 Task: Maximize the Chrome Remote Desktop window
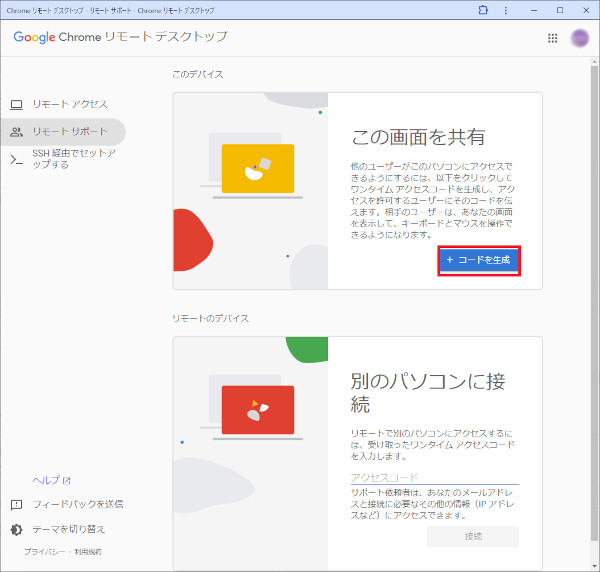coord(560,10)
